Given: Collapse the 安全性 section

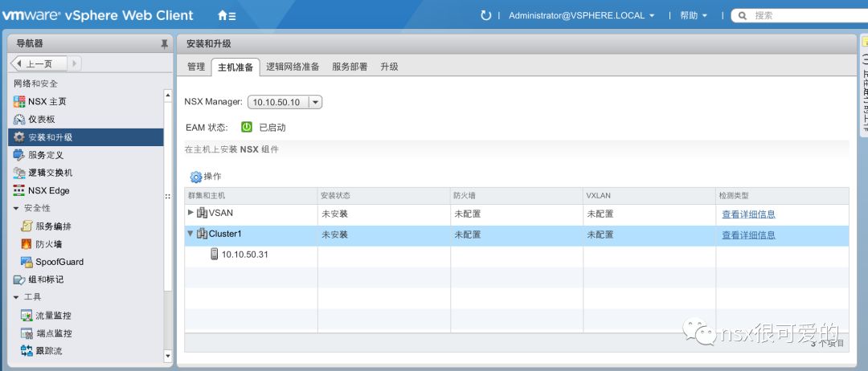Looking at the screenshot, I should [16, 209].
